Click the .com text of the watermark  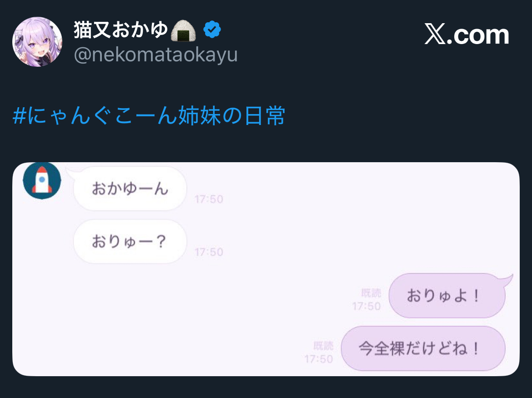pos(478,35)
